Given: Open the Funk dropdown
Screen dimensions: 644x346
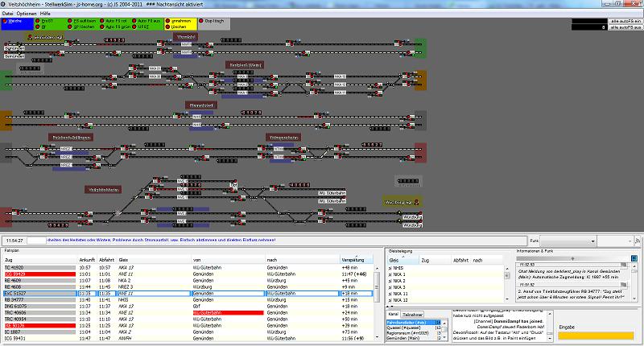Looking at the screenshot, I should (568, 241).
